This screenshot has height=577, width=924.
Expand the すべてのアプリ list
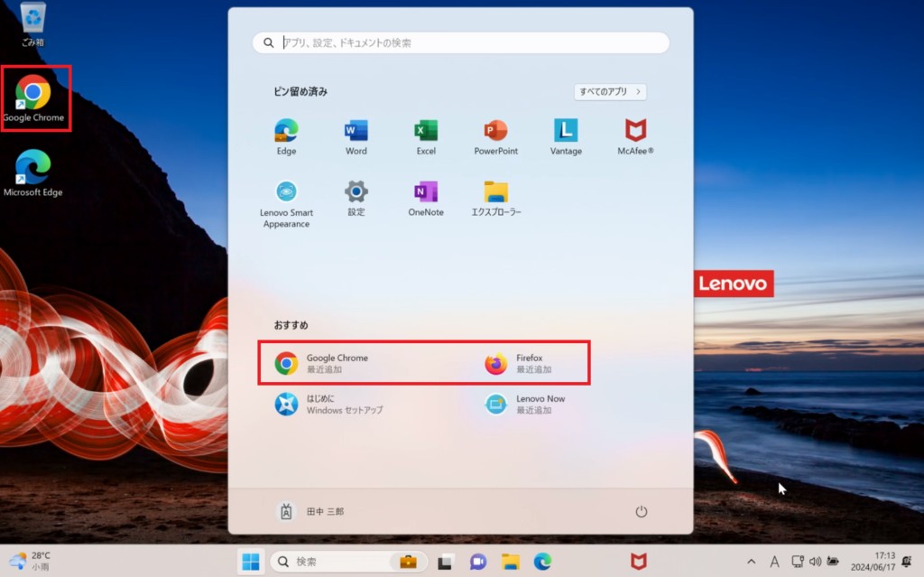(610, 91)
